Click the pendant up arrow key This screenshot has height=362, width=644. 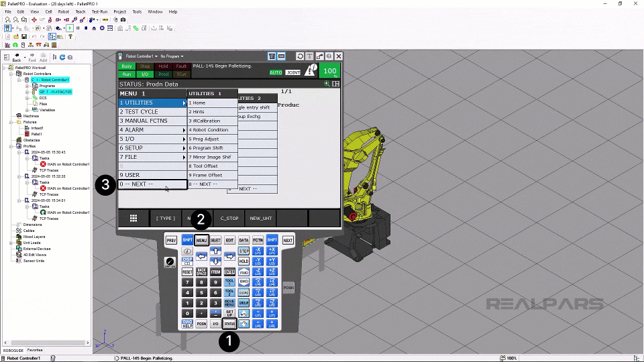coord(215,251)
